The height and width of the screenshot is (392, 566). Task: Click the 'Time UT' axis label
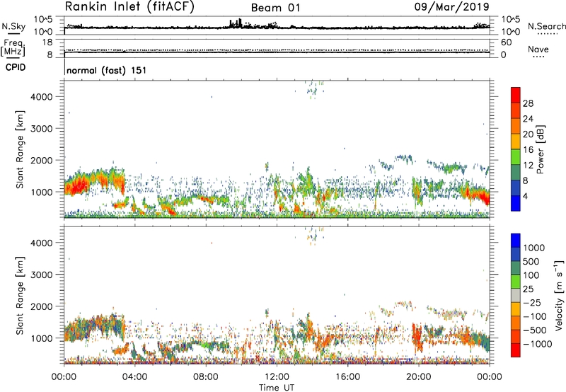coord(277,388)
